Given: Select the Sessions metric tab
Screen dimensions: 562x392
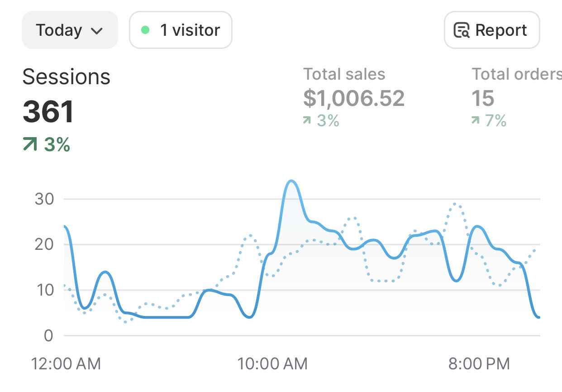Looking at the screenshot, I should click(x=66, y=76).
